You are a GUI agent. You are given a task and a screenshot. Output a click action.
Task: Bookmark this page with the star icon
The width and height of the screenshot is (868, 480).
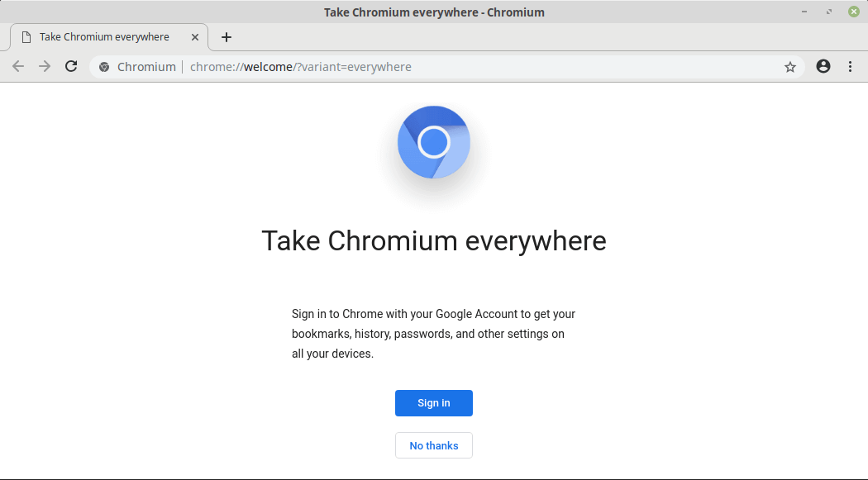point(790,67)
